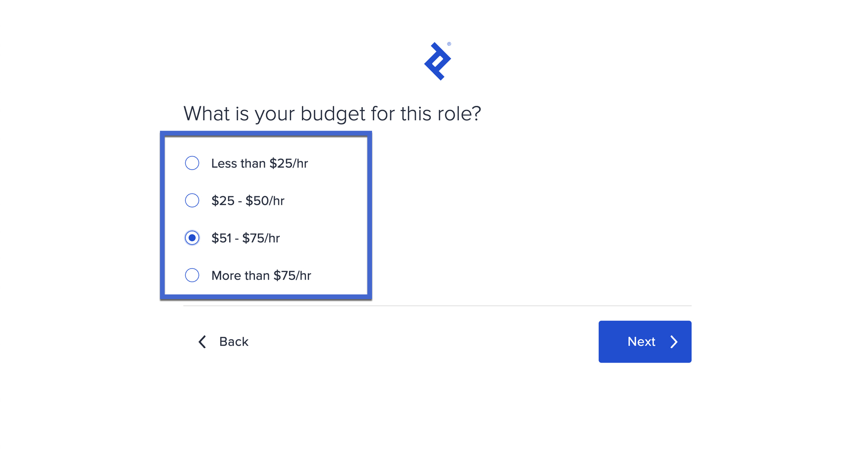Click the right chevron inside Next button
The width and height of the screenshot is (868, 454).
[x=674, y=342]
